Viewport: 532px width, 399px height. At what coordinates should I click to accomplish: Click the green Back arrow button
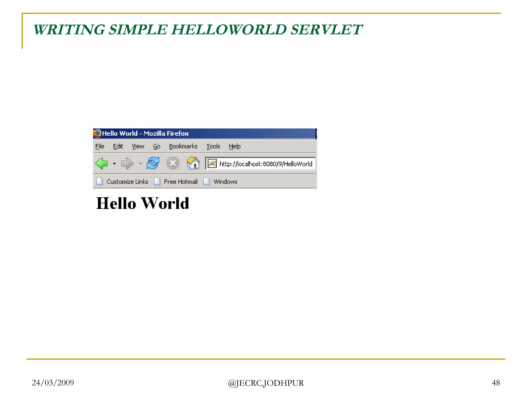pos(102,163)
